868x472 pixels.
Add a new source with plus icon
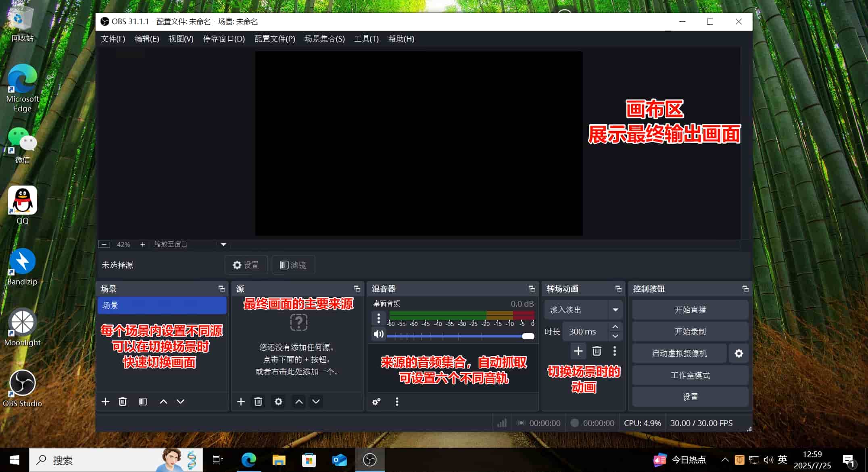click(x=241, y=401)
